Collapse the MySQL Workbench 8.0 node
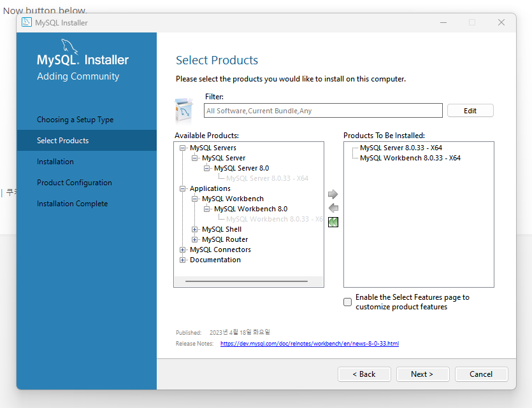 tap(206, 209)
